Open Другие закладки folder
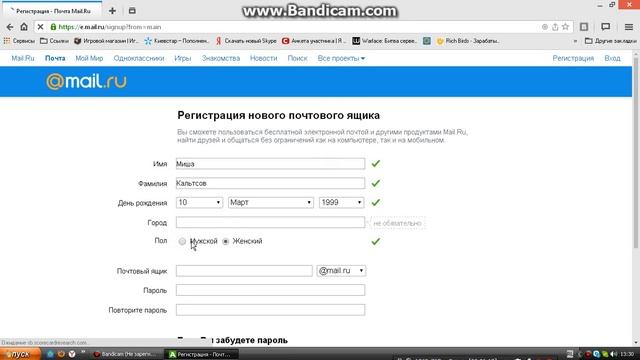Viewport: 640px width, 360px height. click(611, 41)
